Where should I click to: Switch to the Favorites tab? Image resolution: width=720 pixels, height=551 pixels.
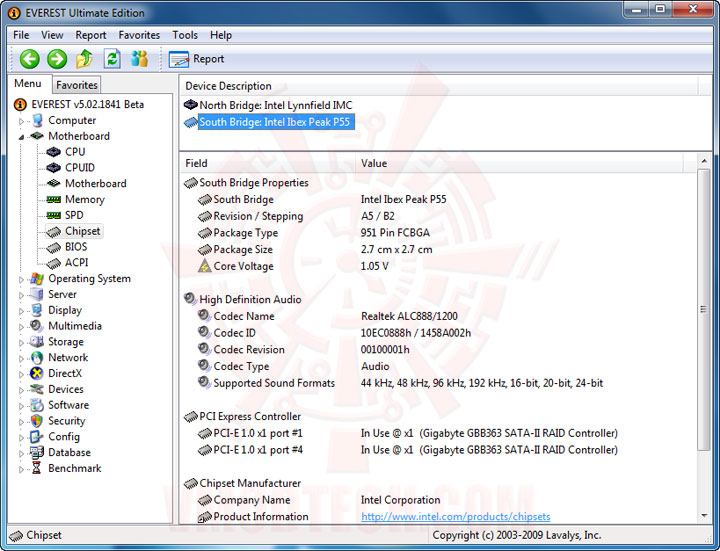pyautogui.click(x=77, y=85)
